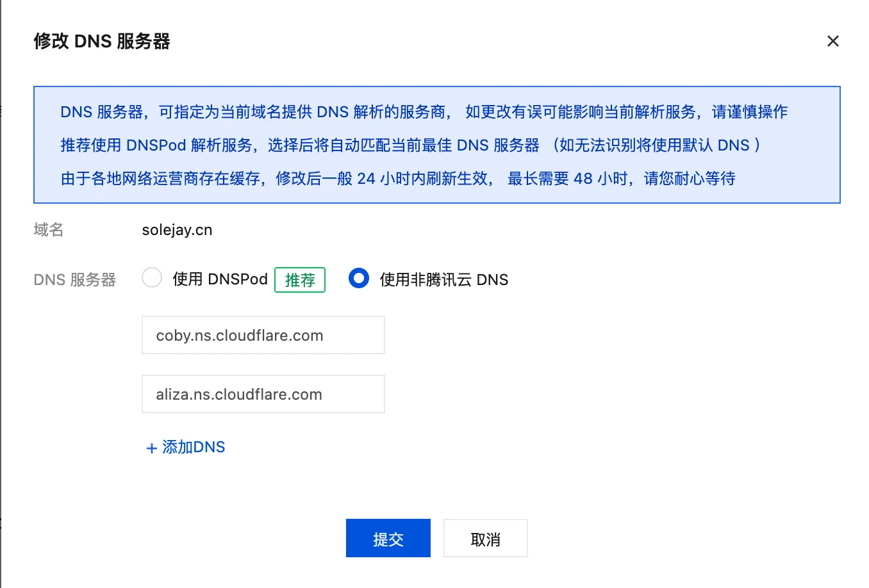The height and width of the screenshot is (588, 869).
Task: Click the first notice line about DNS 解析的服务商
Action: coord(256,112)
